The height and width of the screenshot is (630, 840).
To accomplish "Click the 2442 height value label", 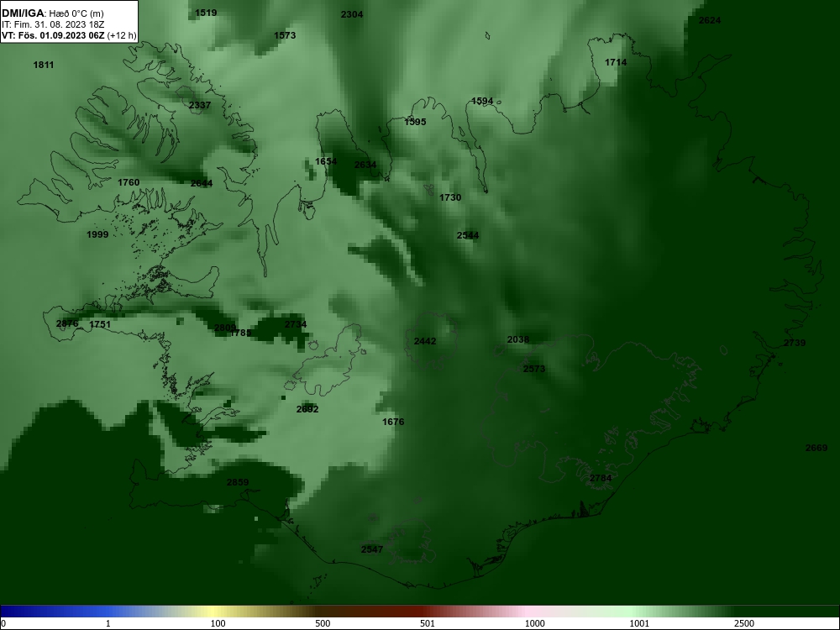I will click(x=425, y=341).
